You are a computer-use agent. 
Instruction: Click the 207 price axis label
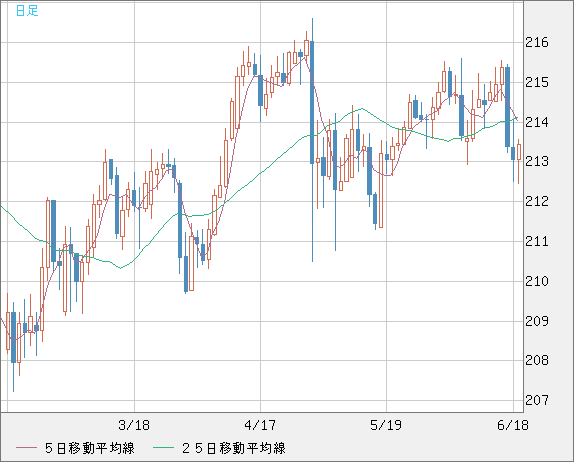click(x=537, y=400)
